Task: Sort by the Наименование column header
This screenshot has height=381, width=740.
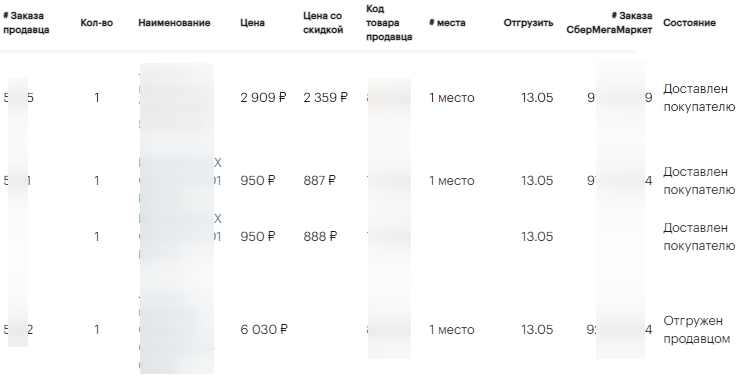Action: (174, 23)
